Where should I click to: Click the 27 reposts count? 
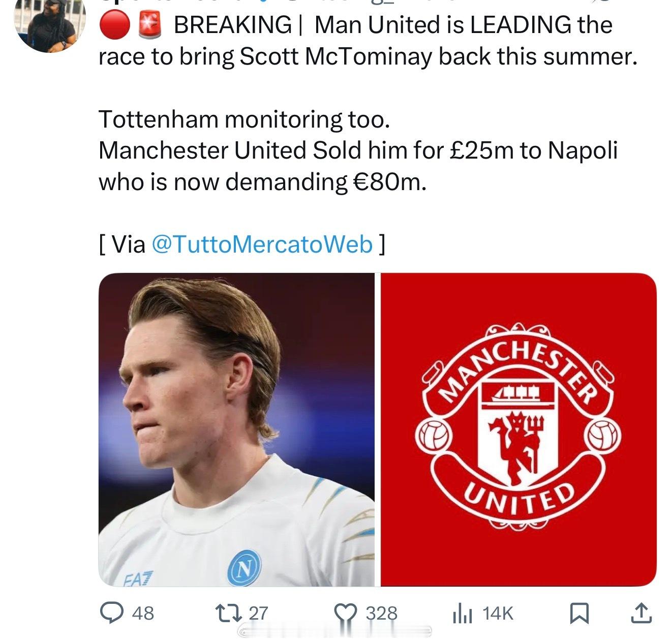[258, 613]
